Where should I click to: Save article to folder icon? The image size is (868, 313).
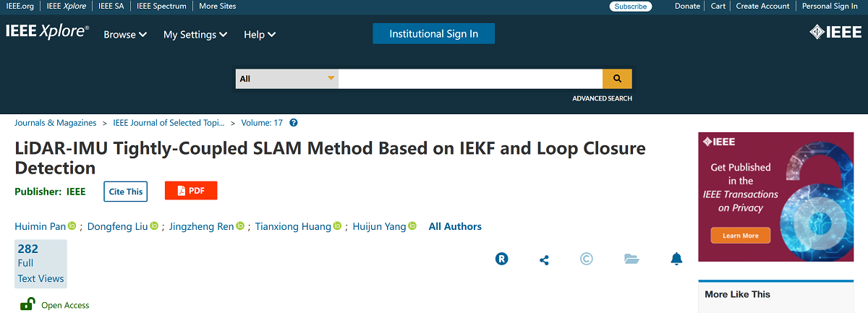click(x=631, y=259)
